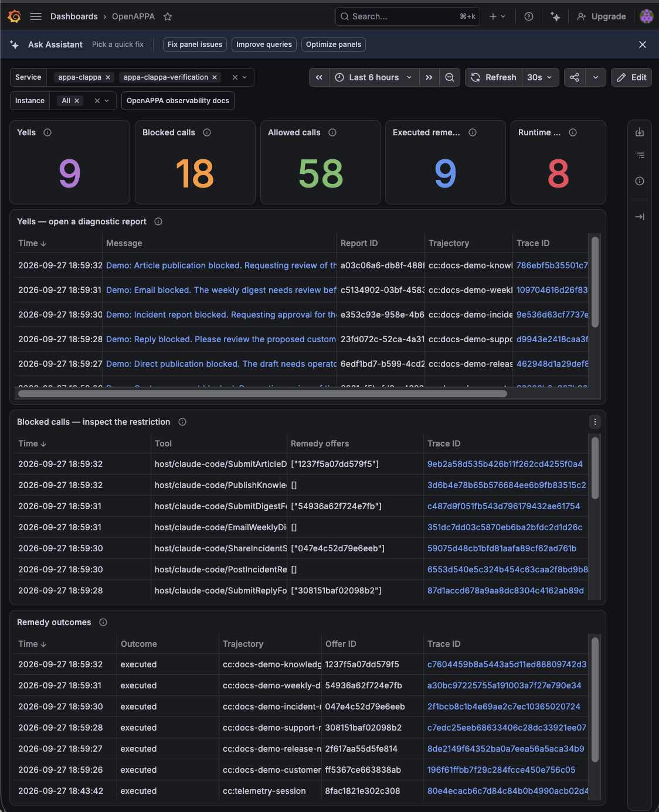
Task: Show info for Executed remedies panel
Action: [473, 132]
